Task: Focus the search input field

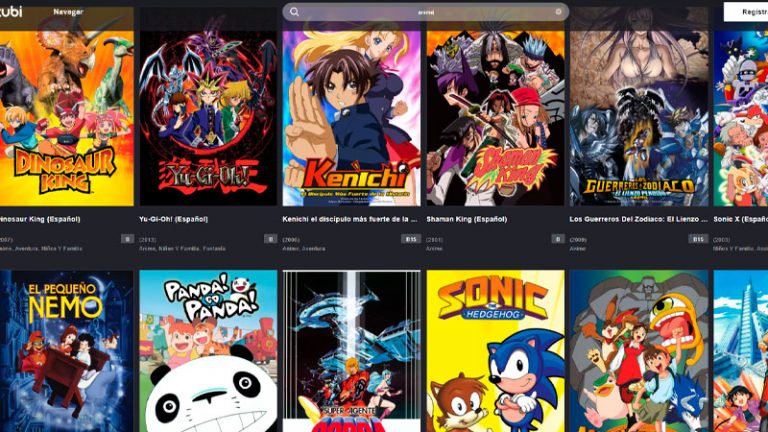Action: click(425, 12)
